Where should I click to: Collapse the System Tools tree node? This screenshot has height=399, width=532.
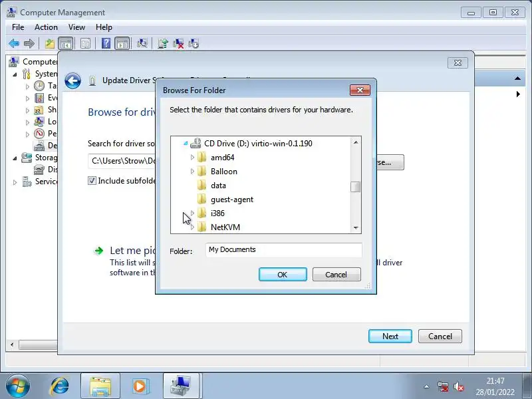[15, 74]
